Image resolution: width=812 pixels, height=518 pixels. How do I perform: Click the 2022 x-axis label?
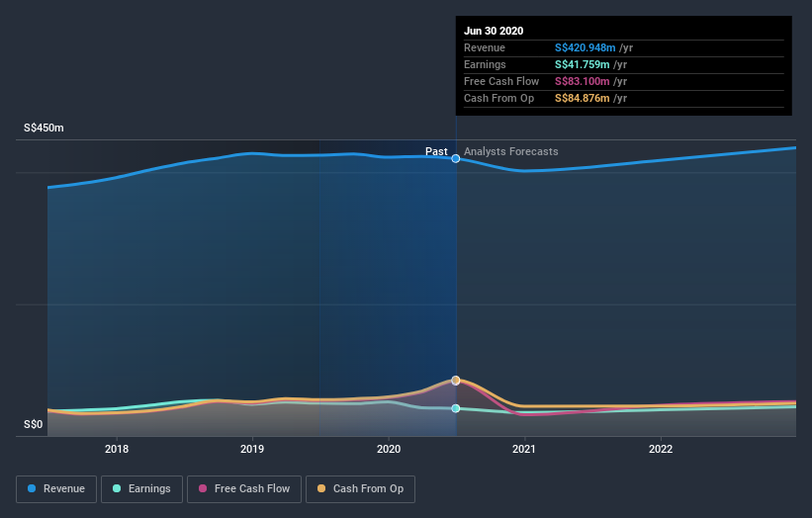(661, 449)
